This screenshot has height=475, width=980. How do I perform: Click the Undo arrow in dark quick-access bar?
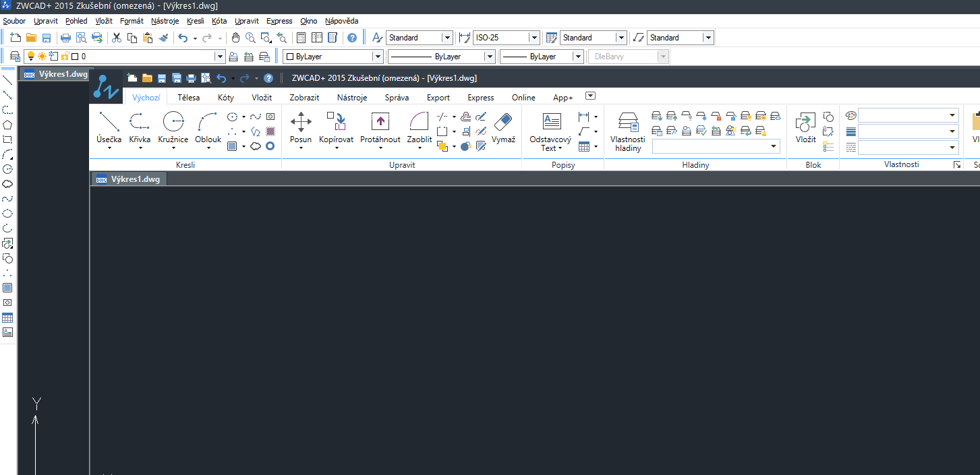pyautogui.click(x=221, y=78)
